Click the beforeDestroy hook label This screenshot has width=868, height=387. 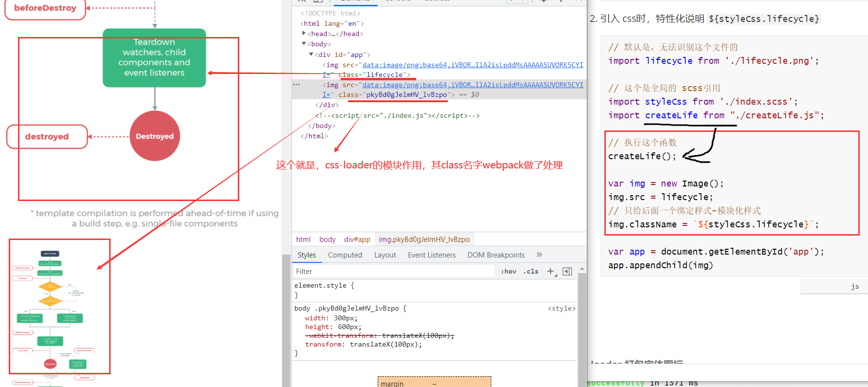(45, 8)
